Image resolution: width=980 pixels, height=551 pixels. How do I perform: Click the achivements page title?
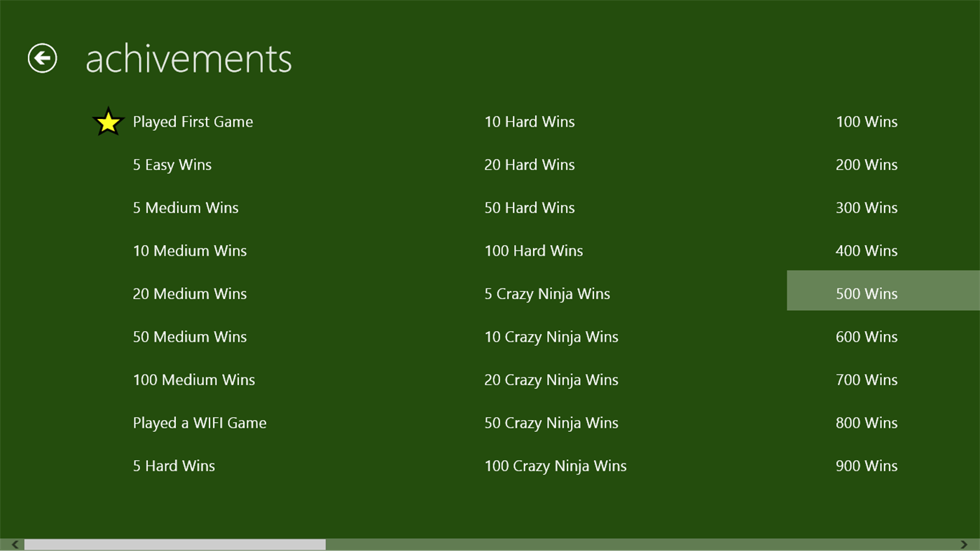(189, 59)
